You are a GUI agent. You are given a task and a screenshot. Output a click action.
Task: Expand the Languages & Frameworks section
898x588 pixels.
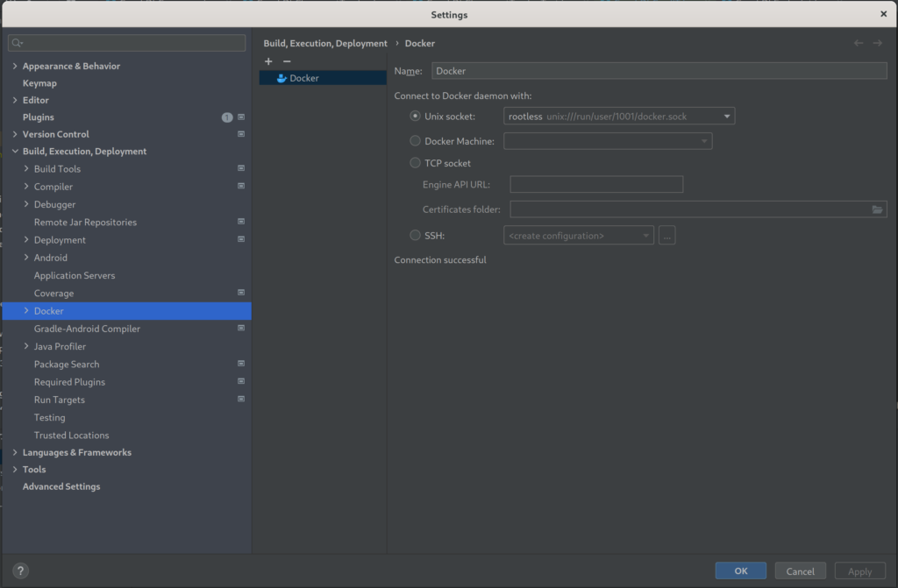coord(15,452)
